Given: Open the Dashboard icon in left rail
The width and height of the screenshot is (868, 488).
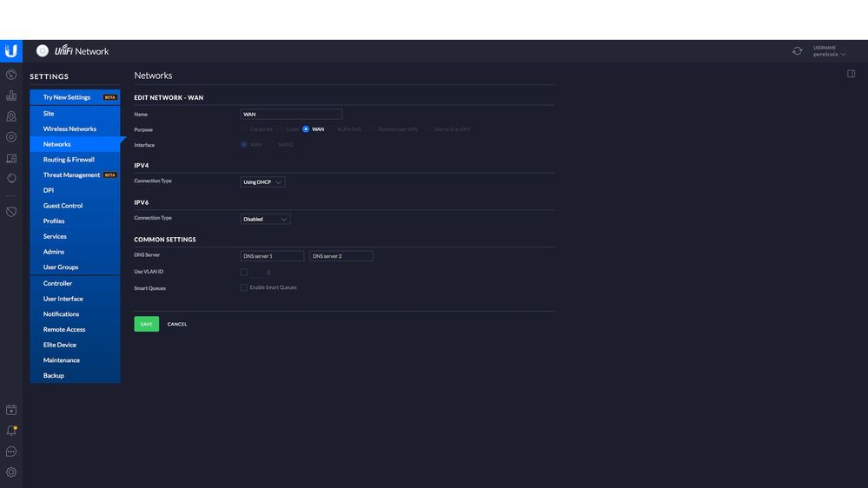Looking at the screenshot, I should pyautogui.click(x=11, y=75).
